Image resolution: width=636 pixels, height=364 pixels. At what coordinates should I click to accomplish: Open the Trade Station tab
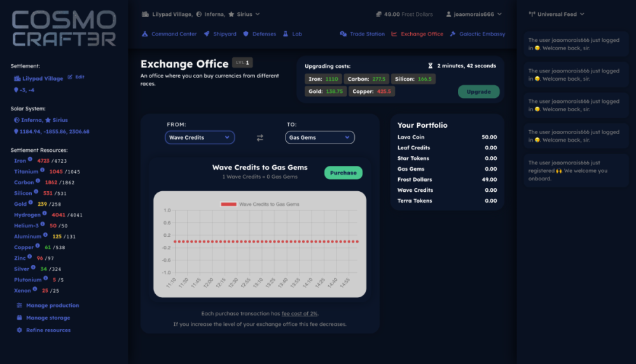[362, 34]
